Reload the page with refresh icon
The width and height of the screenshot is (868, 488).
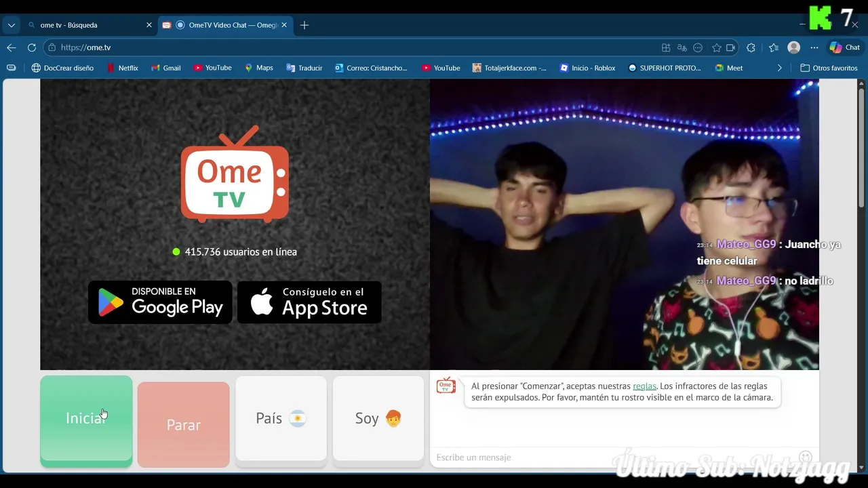(32, 47)
